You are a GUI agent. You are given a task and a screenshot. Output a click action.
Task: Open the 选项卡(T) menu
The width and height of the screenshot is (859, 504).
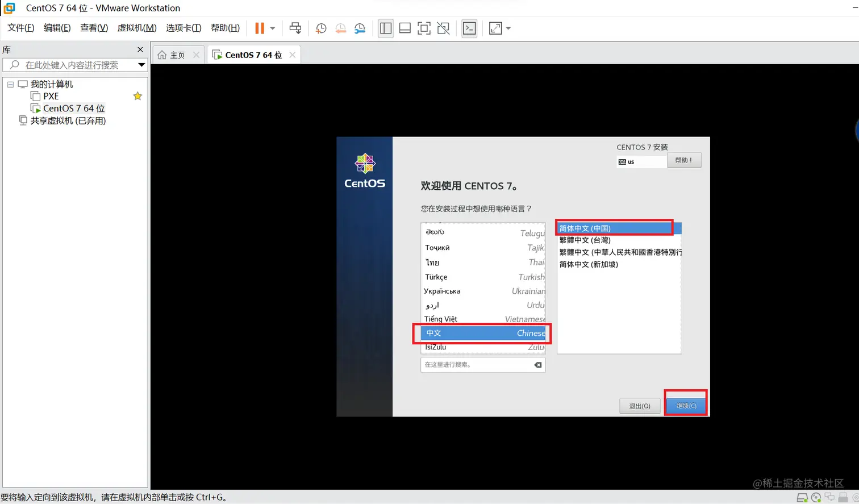184,28
